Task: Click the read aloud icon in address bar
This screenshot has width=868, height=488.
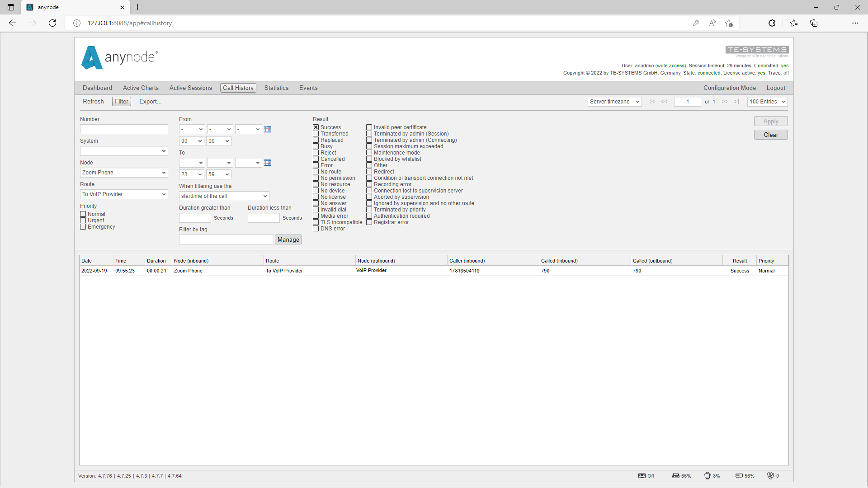Action: tap(712, 23)
